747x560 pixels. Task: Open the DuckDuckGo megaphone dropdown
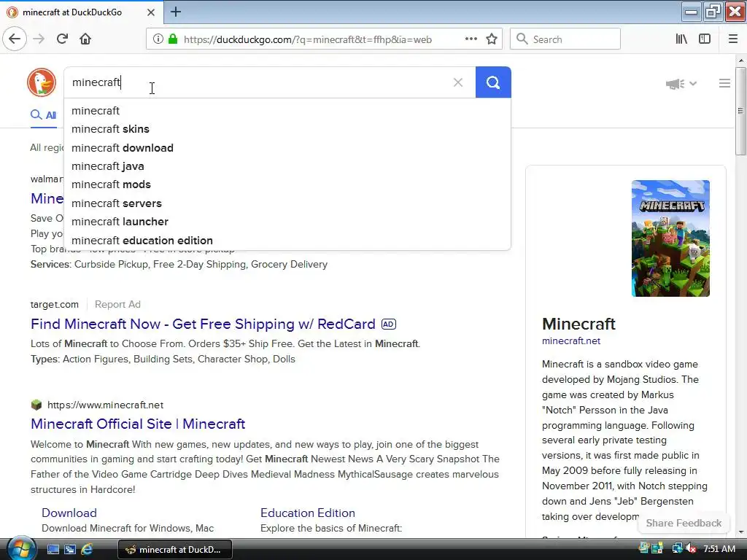pyautogui.click(x=681, y=84)
